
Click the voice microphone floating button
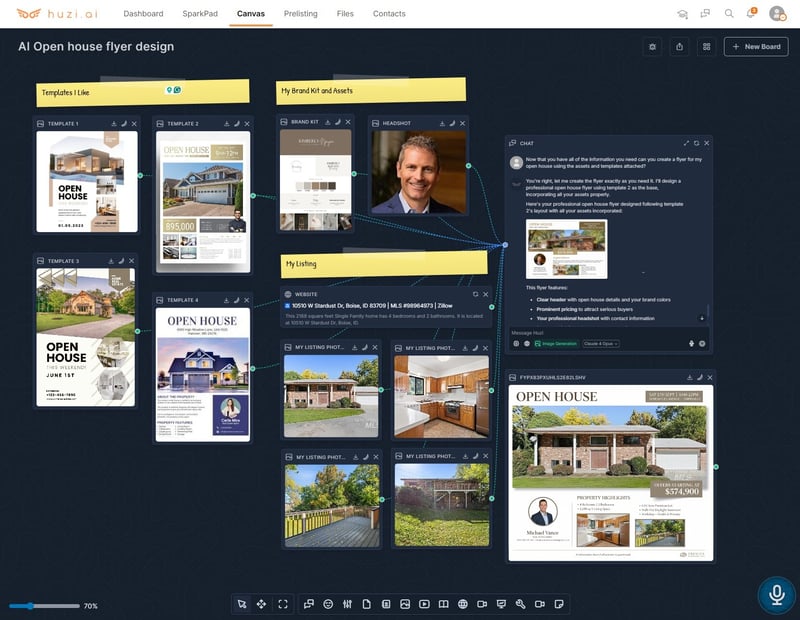click(x=775, y=594)
